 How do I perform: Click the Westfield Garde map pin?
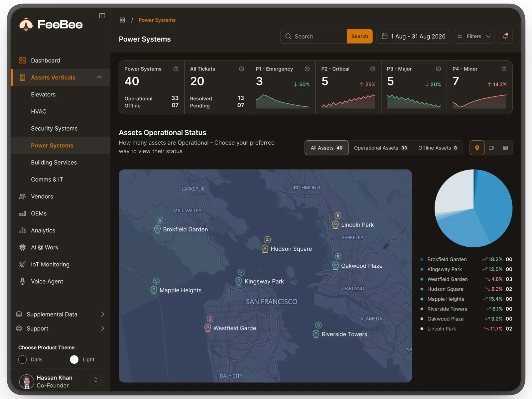207,328
